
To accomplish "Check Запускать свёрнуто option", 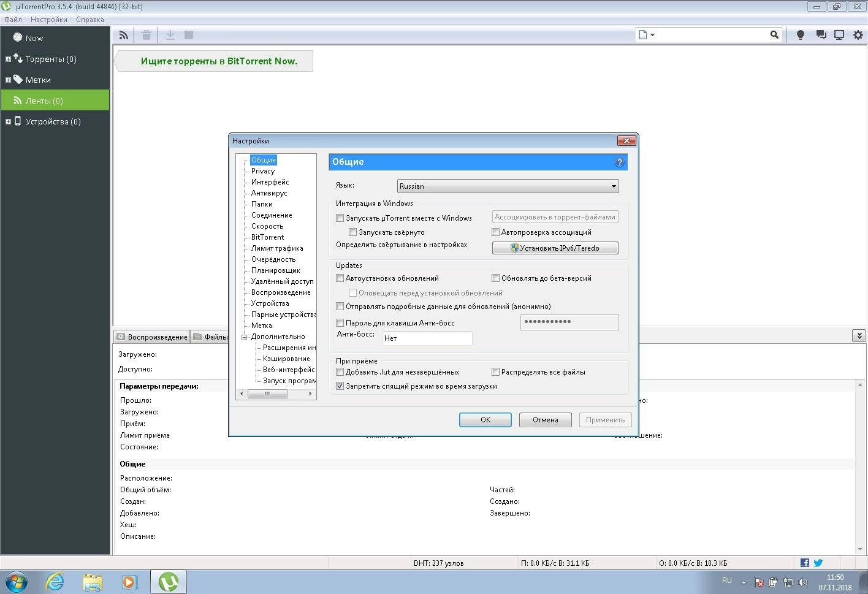I will (352, 232).
